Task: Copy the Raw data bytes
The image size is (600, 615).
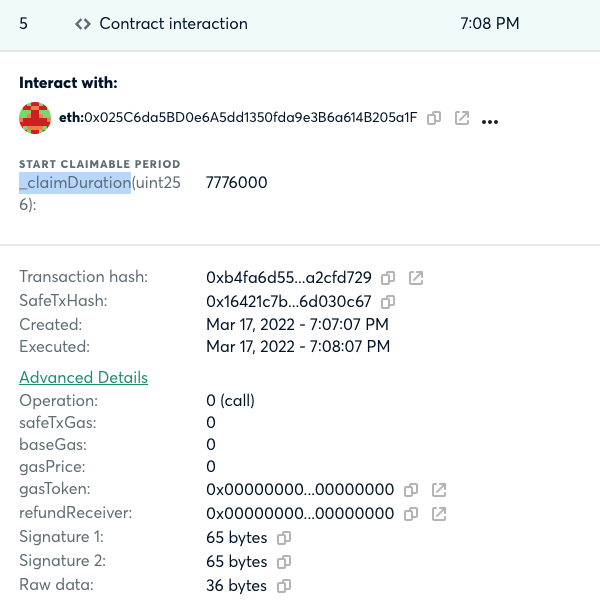Action: coord(284,586)
